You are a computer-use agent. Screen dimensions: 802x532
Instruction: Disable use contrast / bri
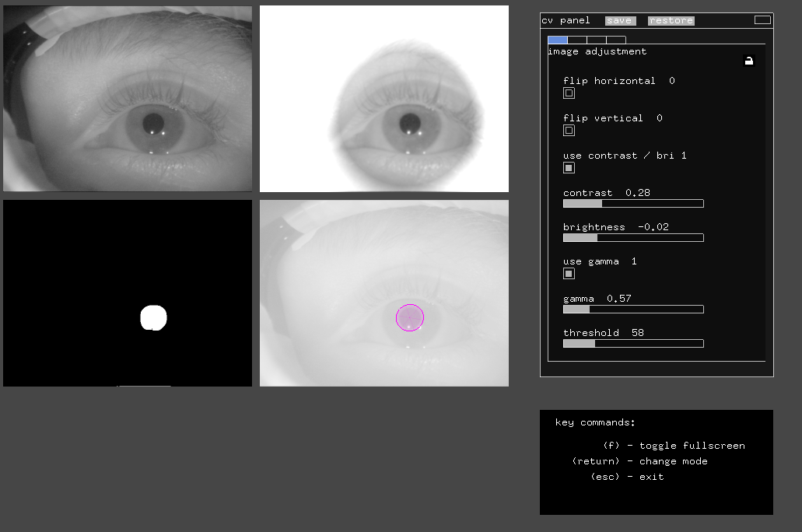pos(569,167)
